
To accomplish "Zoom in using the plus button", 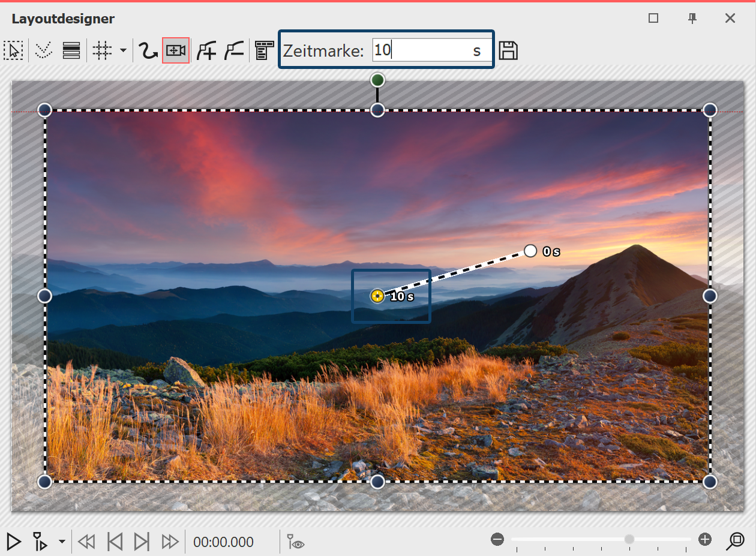I will 705,539.
